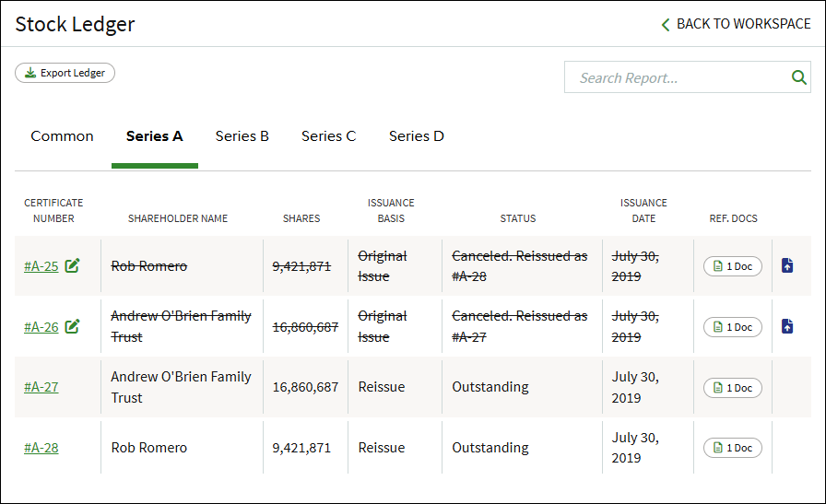This screenshot has height=504, width=826.
Task: Export the ledger using Export Ledger button
Action: click(x=65, y=73)
